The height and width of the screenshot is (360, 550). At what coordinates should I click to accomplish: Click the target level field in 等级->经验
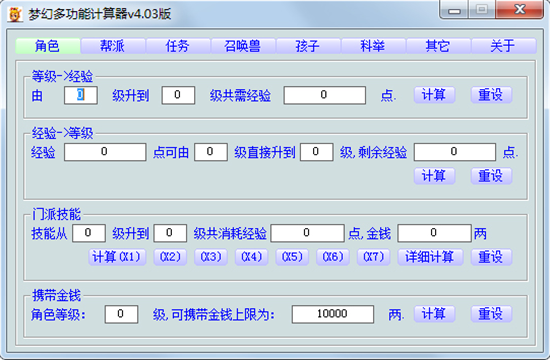[x=178, y=95]
